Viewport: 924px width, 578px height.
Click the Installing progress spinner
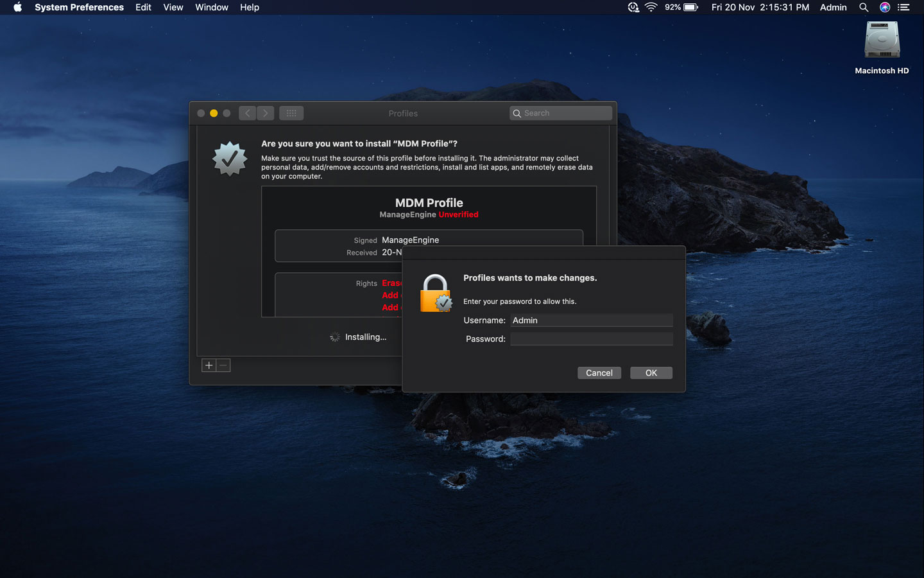click(x=334, y=337)
